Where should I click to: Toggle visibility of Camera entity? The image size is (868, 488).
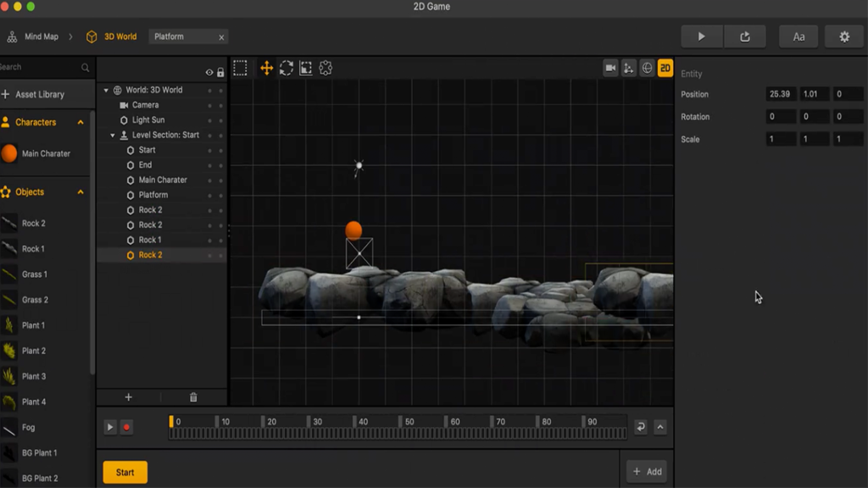(x=210, y=105)
